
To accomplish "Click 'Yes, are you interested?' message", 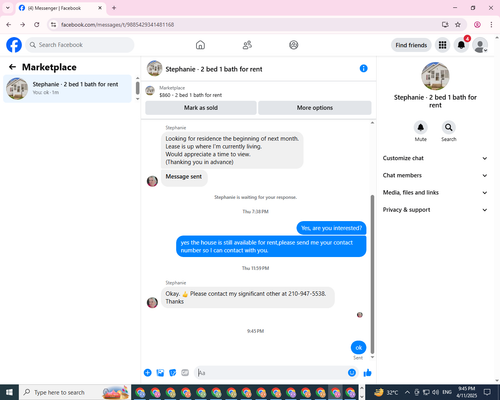I will [x=331, y=228].
